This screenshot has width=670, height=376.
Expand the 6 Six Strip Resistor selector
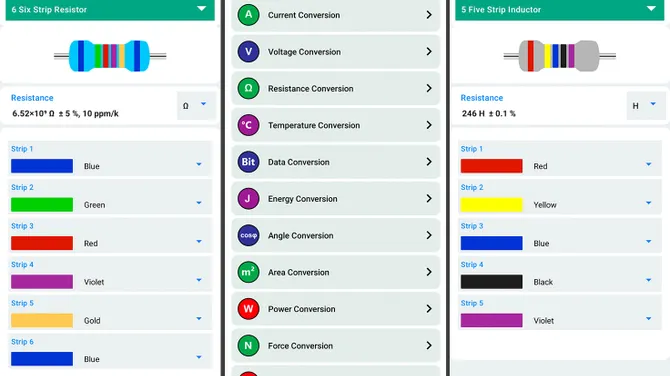tap(110, 9)
